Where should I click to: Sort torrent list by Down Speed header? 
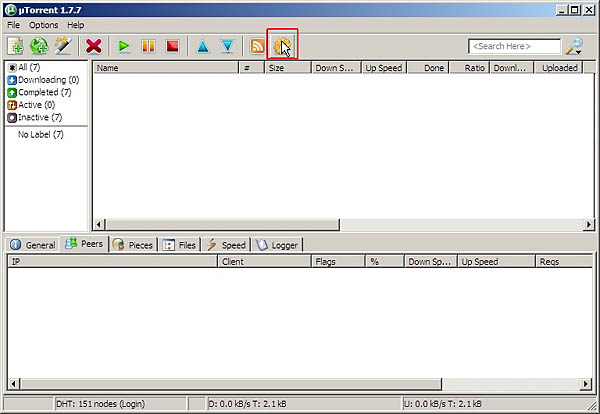click(336, 68)
